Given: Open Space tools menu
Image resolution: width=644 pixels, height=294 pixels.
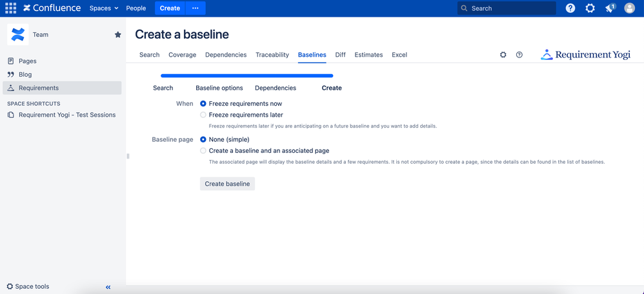Looking at the screenshot, I should pyautogui.click(x=28, y=287).
